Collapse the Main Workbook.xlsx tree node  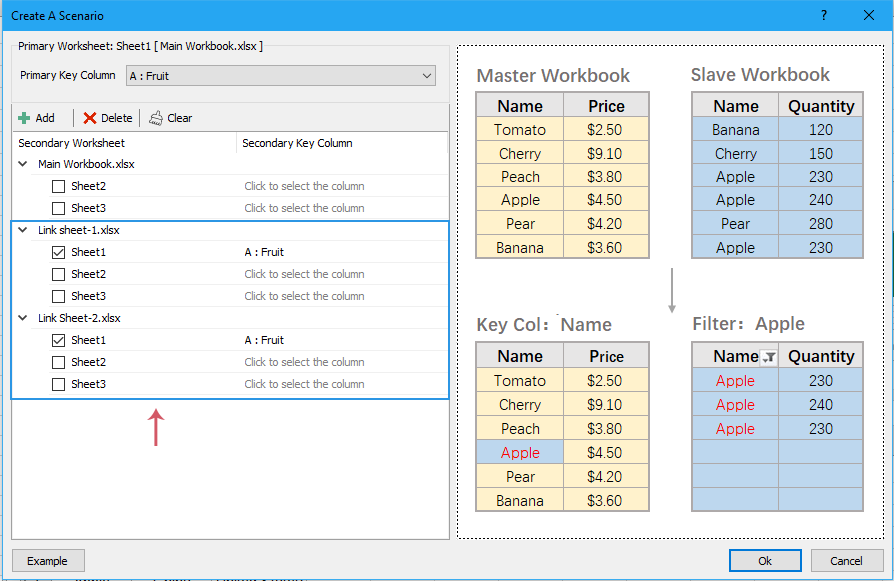pyautogui.click(x=22, y=163)
